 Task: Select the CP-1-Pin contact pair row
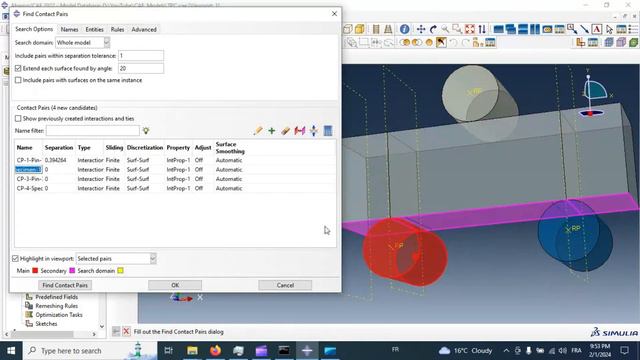[175, 160]
